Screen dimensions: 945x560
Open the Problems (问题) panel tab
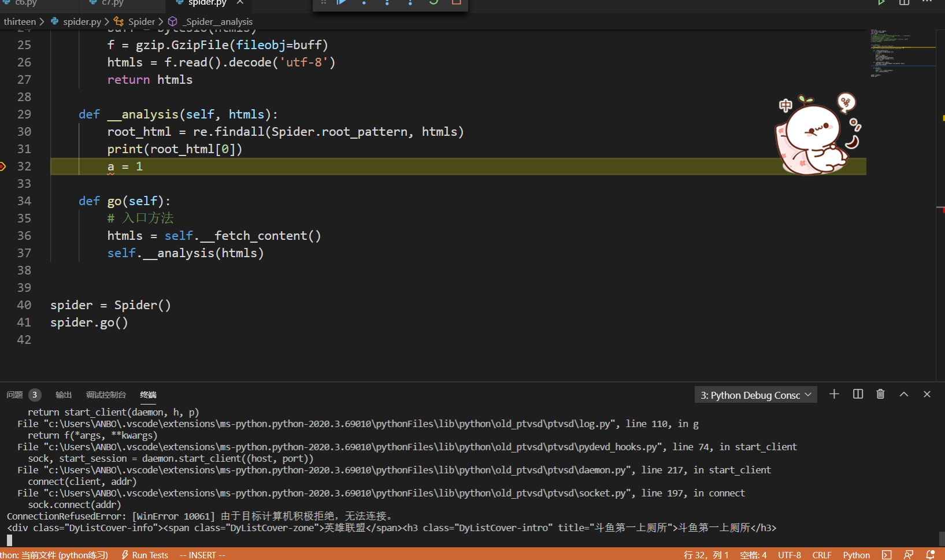(x=14, y=395)
